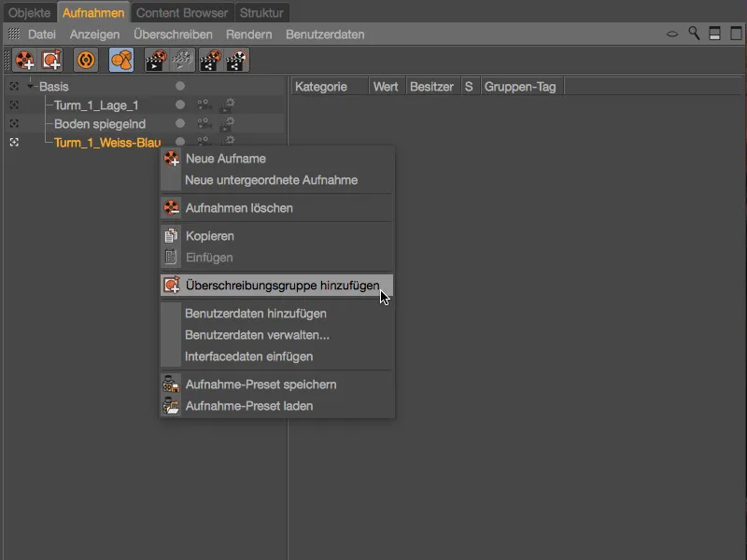Screen dimensions: 747x560
Task: Toggle the Auto Take toolbar button
Action: tap(86, 60)
